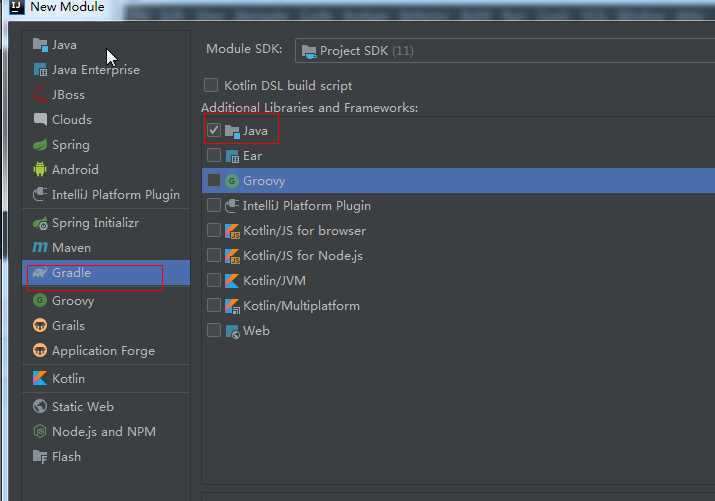Click the 'Web' framework label
Image resolution: width=715 pixels, height=501 pixels.
click(256, 331)
